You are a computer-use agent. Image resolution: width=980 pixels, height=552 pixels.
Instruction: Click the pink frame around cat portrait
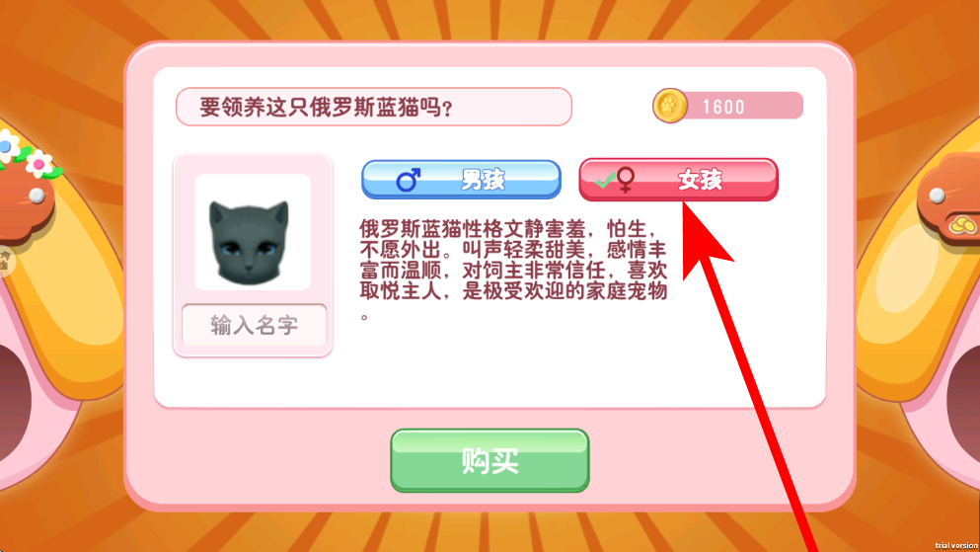253,255
